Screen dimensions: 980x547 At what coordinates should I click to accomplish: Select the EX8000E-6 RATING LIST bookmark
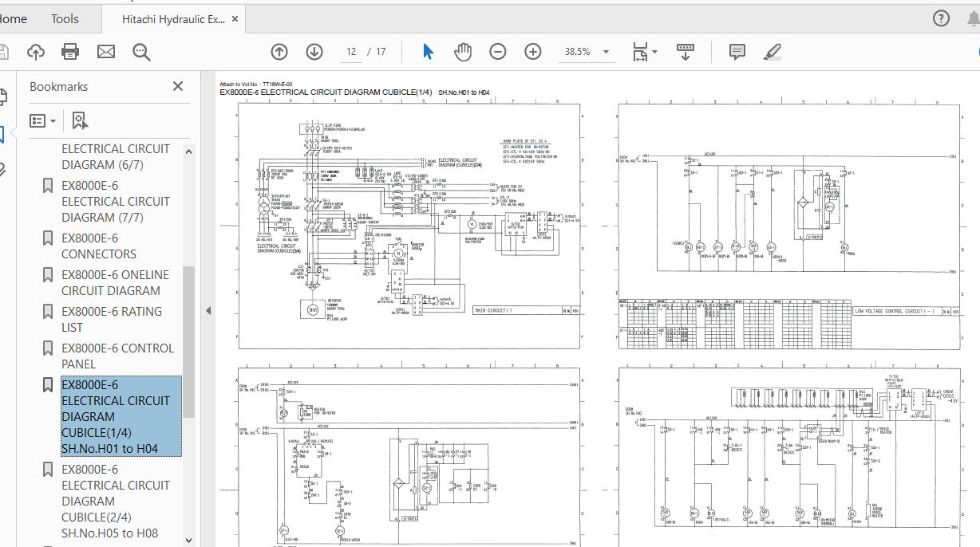tap(115, 319)
